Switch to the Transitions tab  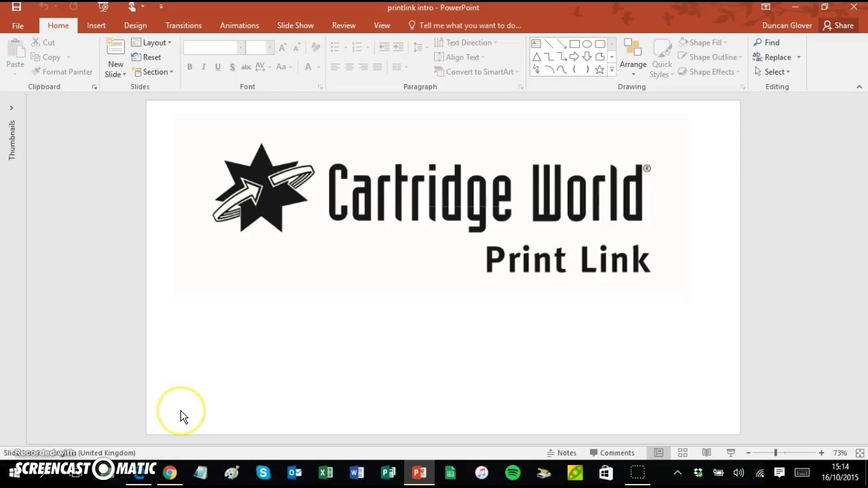(x=184, y=26)
